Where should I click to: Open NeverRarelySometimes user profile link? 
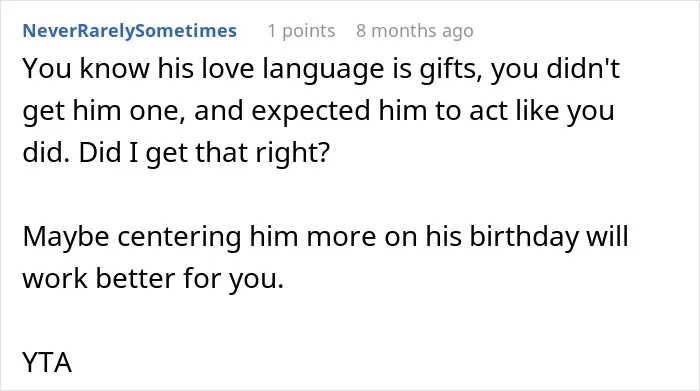(129, 31)
